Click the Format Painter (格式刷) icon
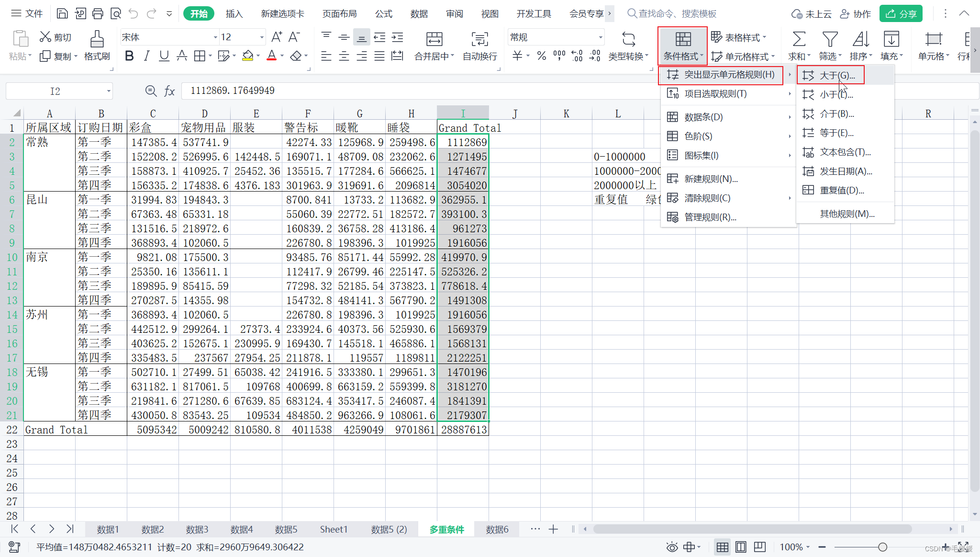 (97, 39)
